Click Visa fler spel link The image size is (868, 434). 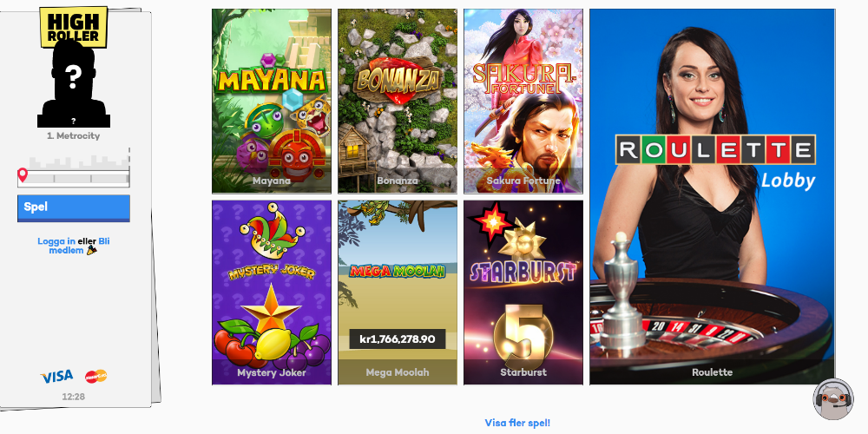517,423
